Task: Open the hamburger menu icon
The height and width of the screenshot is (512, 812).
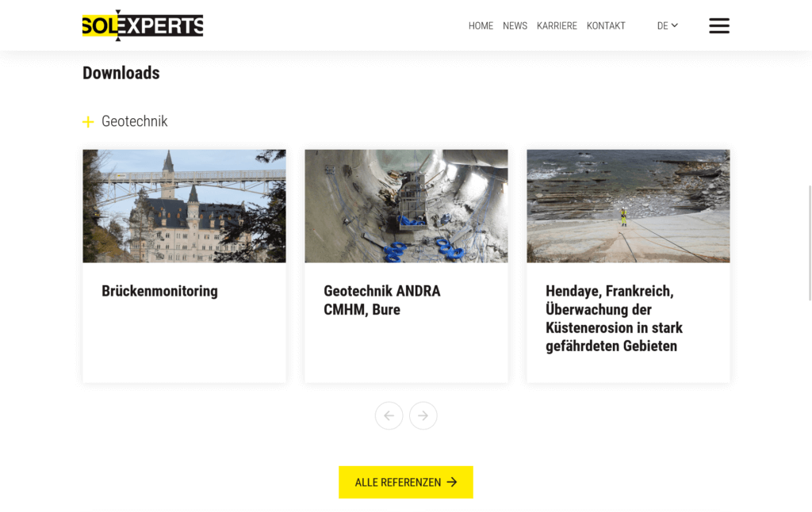Action: (x=718, y=25)
